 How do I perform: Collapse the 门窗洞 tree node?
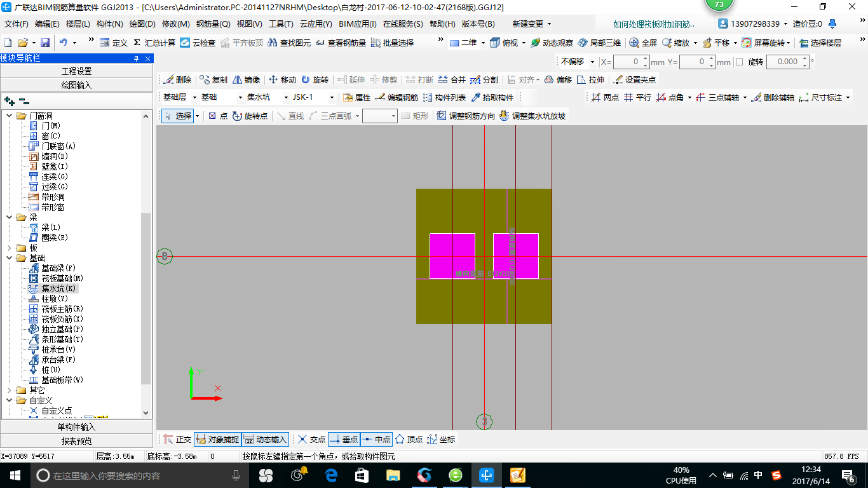click(10, 116)
